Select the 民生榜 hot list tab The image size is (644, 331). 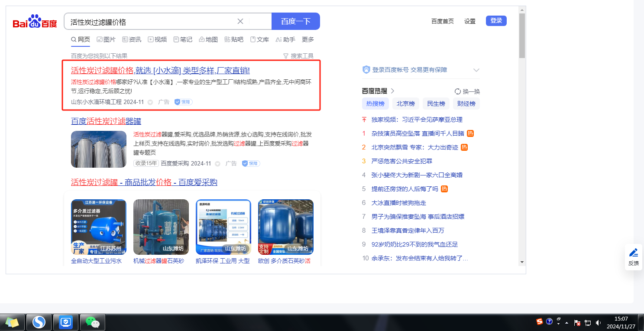[436, 104]
